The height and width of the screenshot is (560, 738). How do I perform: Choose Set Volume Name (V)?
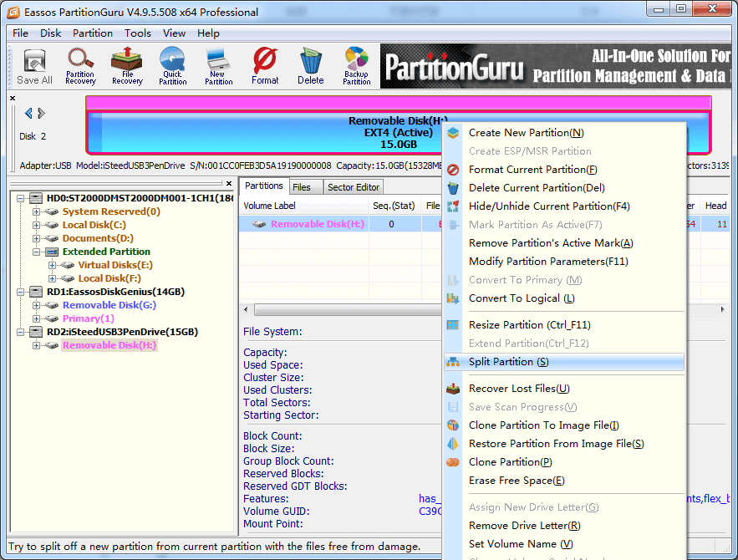point(563,544)
